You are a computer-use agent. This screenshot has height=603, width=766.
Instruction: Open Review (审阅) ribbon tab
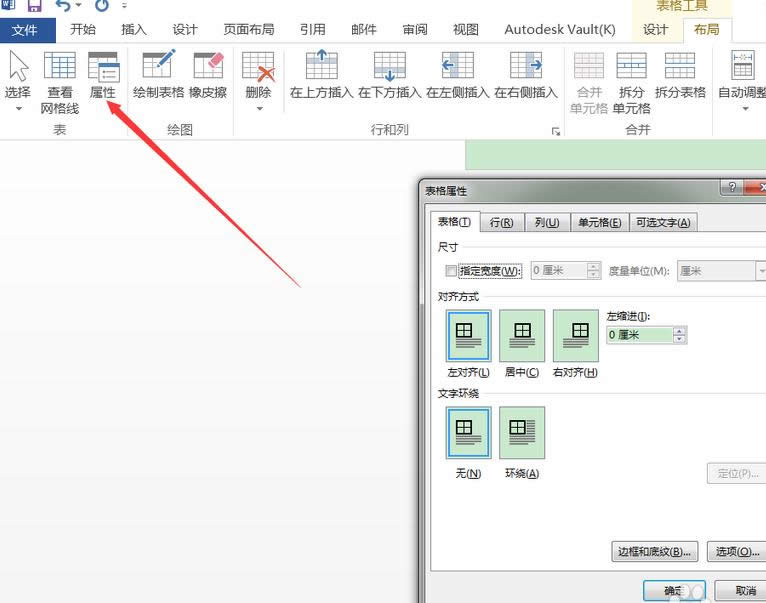pos(415,30)
